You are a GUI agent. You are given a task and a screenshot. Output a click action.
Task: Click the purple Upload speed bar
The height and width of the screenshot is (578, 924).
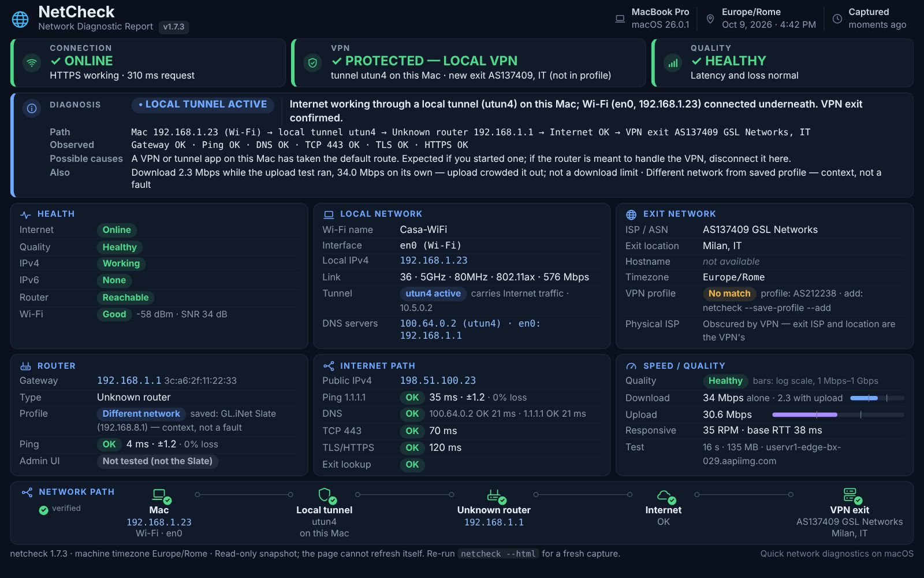click(x=839, y=415)
